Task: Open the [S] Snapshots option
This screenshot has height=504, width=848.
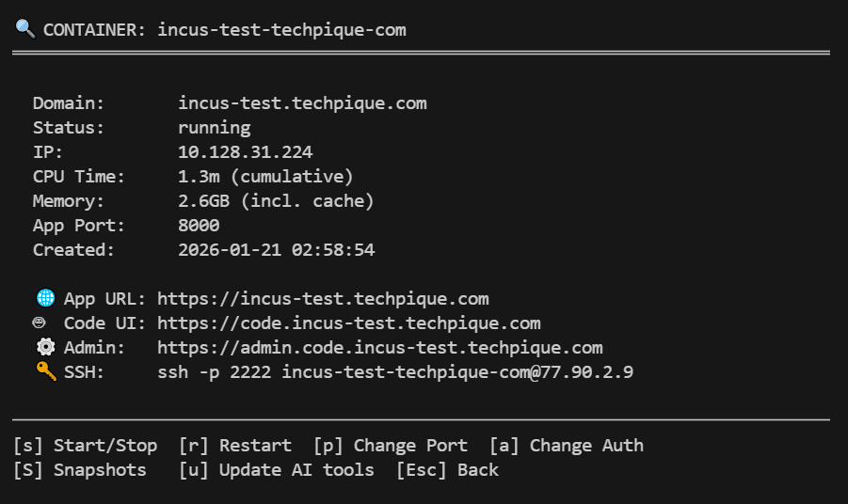Action: click(79, 470)
